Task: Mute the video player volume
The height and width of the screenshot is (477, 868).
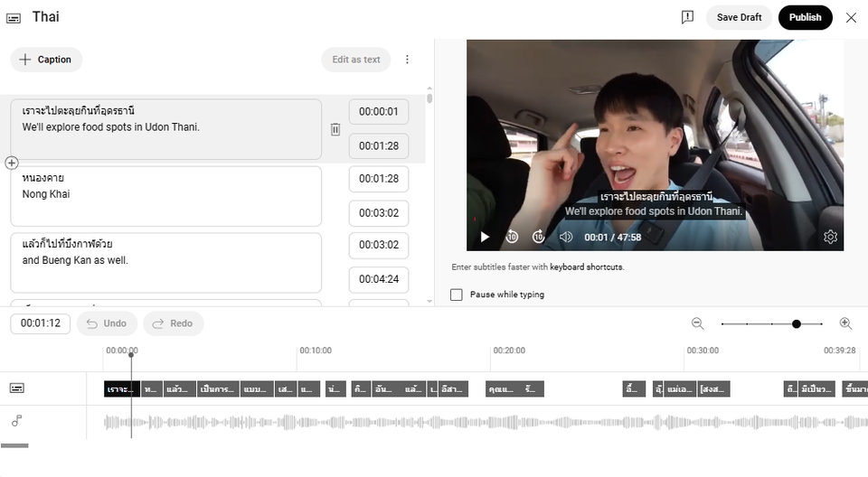Action: coord(566,237)
